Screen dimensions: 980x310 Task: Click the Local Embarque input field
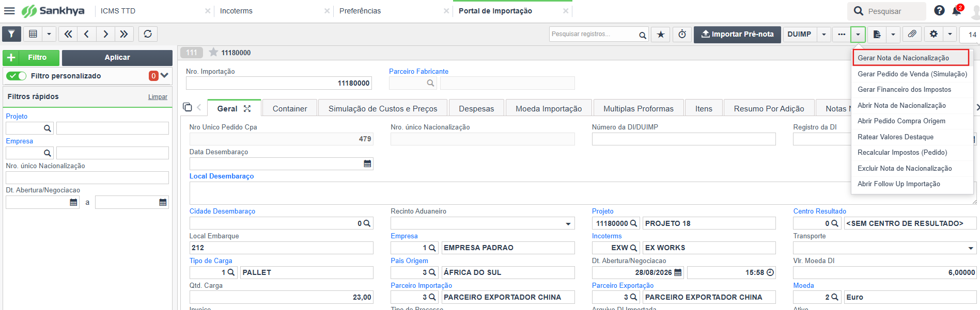[281, 248]
